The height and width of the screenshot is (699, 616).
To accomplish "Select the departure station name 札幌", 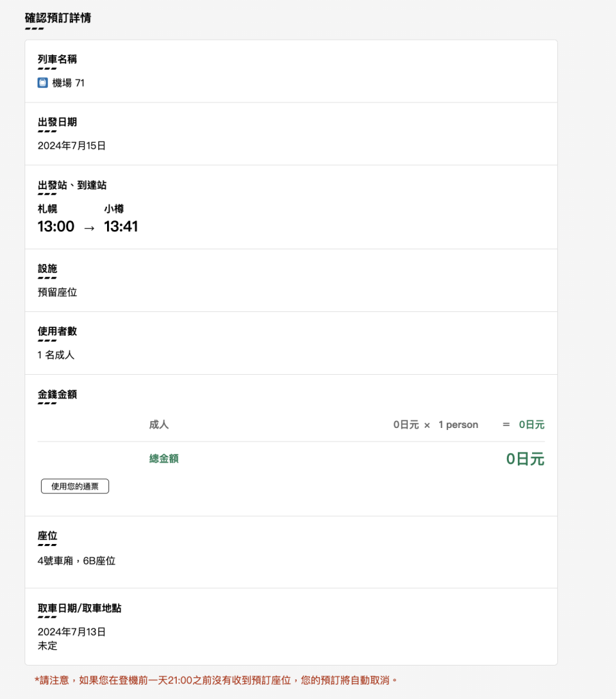I will [47, 209].
